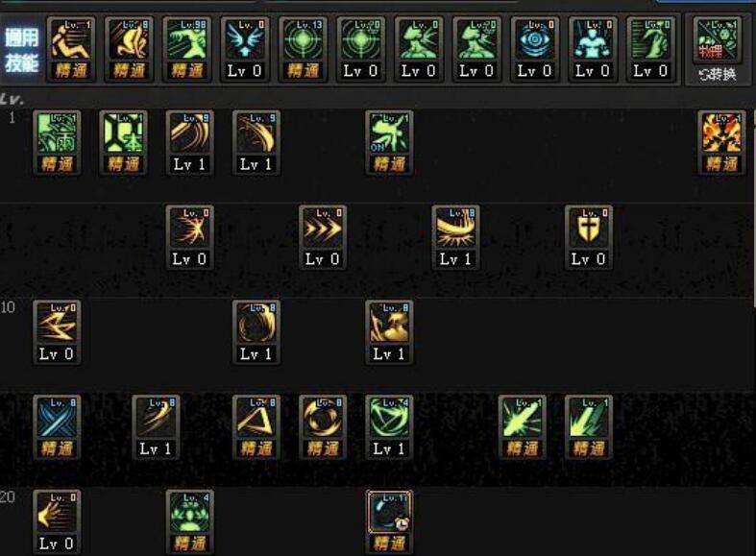Select the blue armored figure skill
Screen dimensions: 756x556
(592, 49)
